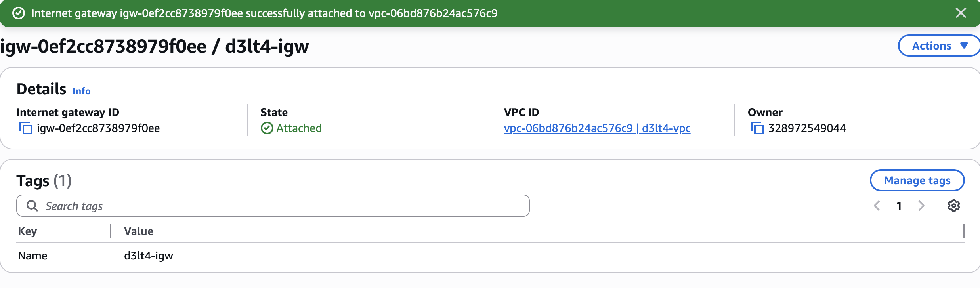The width and height of the screenshot is (980, 288).
Task: Dismiss the green success banner
Action: tap(961, 13)
